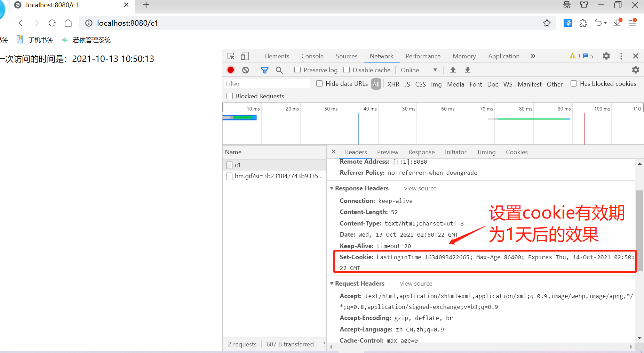Check Blocked Requests
Screen dimensions: 644x353
pyautogui.click(x=230, y=96)
